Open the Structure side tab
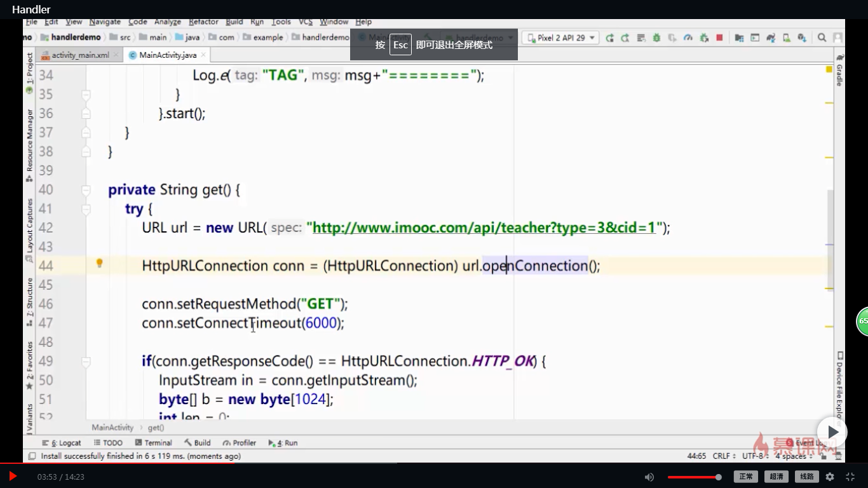The width and height of the screenshot is (868, 488). (29, 301)
